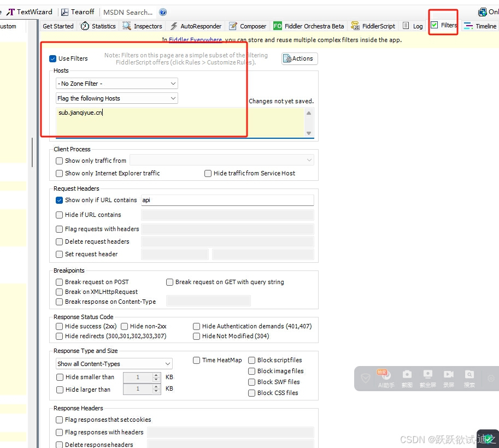Enable Break request on POST

pos(59,282)
